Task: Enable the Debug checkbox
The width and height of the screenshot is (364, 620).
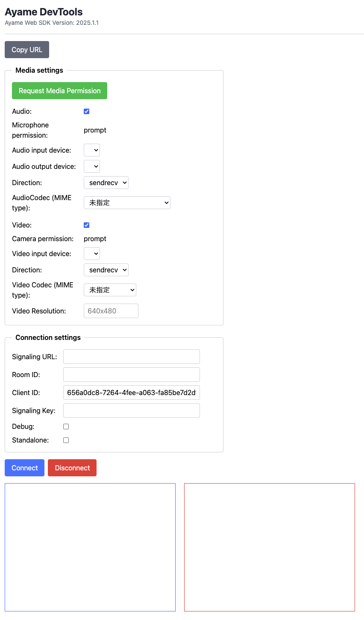Action: click(x=66, y=426)
